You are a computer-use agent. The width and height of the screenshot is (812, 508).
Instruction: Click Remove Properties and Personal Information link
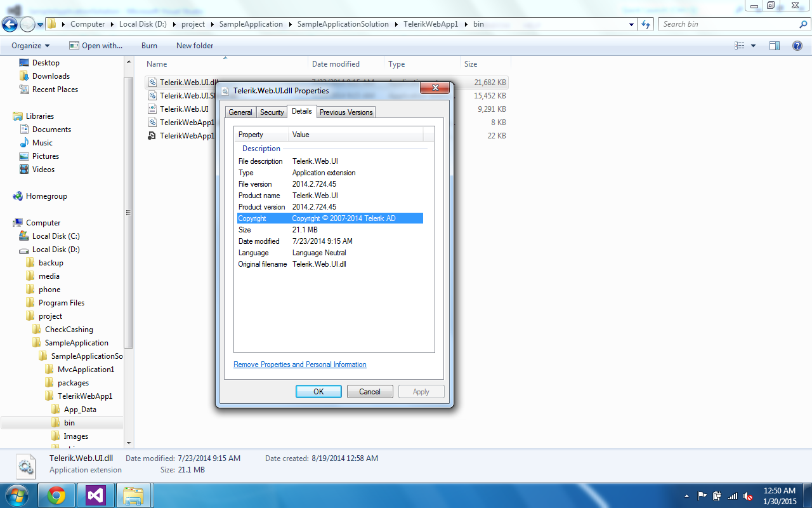click(300, 364)
